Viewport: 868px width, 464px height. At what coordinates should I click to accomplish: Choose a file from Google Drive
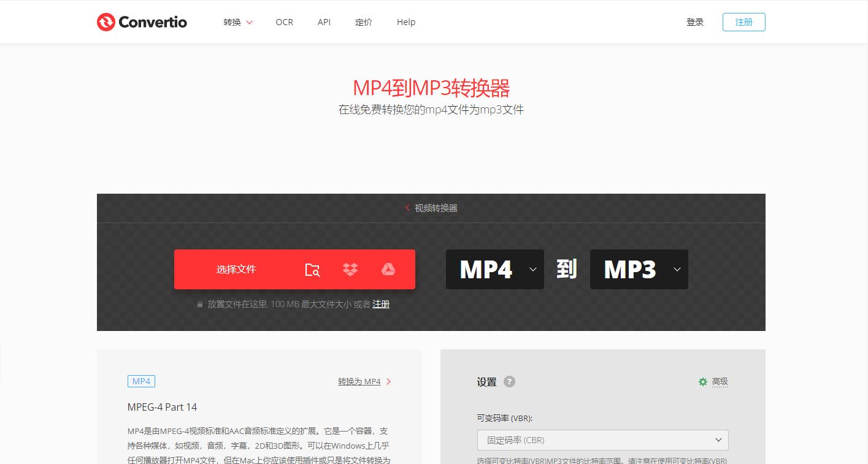tap(388, 269)
